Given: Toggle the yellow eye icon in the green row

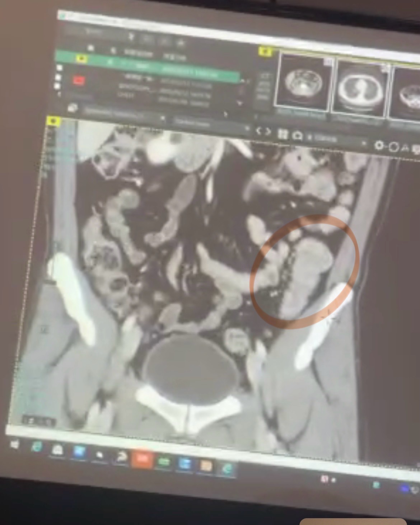Looking at the screenshot, I should coord(81,58).
